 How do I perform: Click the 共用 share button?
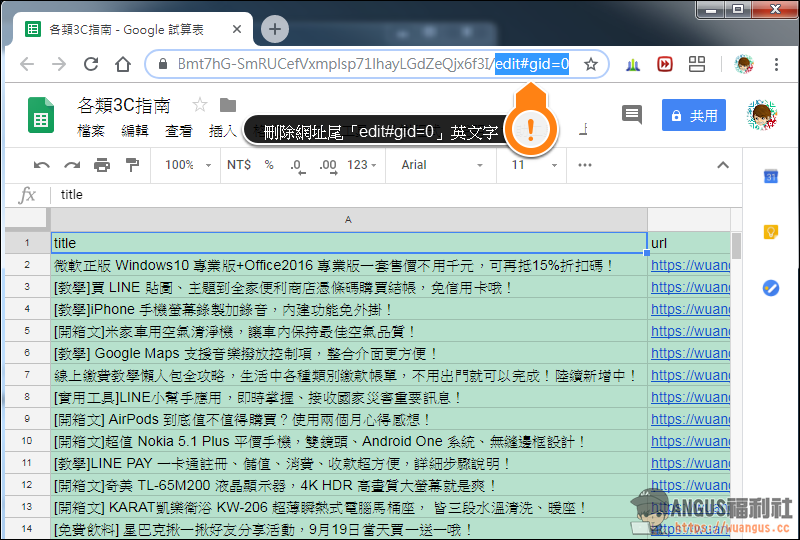click(694, 115)
